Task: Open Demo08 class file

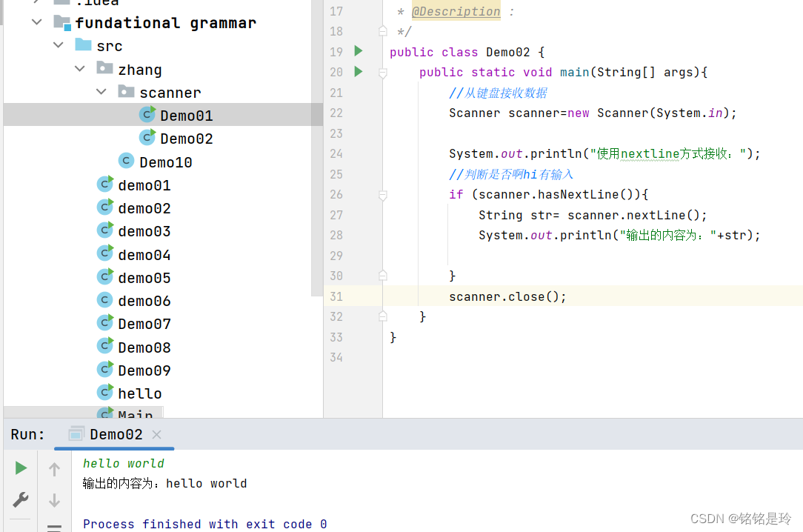Action: [144, 348]
